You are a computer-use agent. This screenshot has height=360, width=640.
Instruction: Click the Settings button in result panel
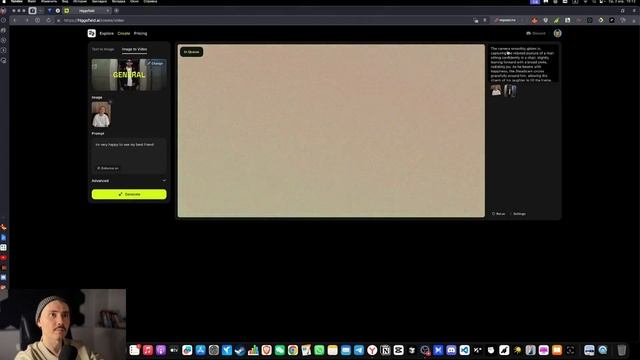click(518, 214)
